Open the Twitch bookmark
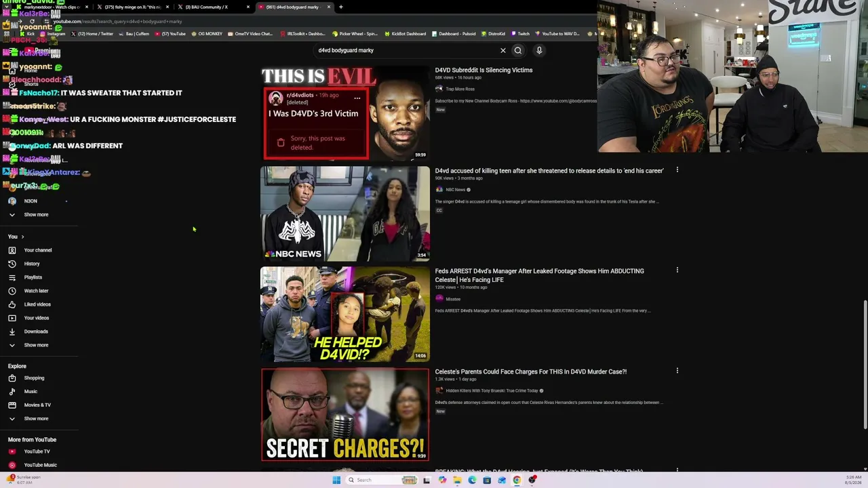This screenshot has width=868, height=488. [x=520, y=34]
